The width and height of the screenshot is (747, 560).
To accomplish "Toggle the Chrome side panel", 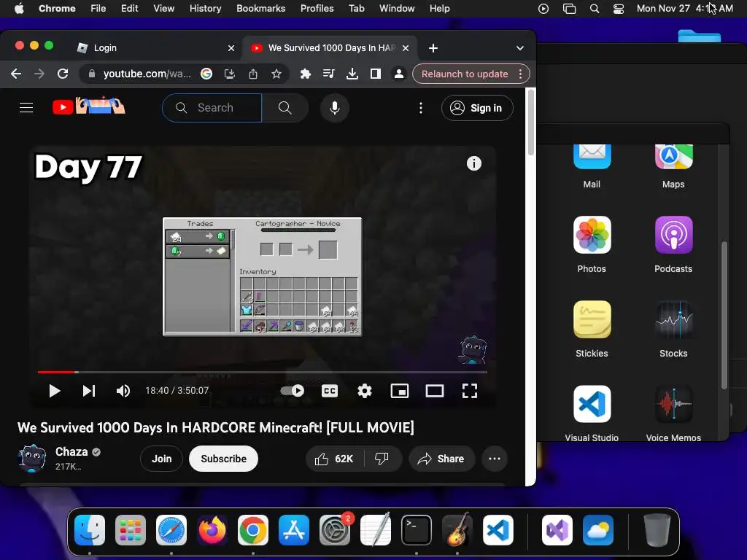I will point(376,74).
